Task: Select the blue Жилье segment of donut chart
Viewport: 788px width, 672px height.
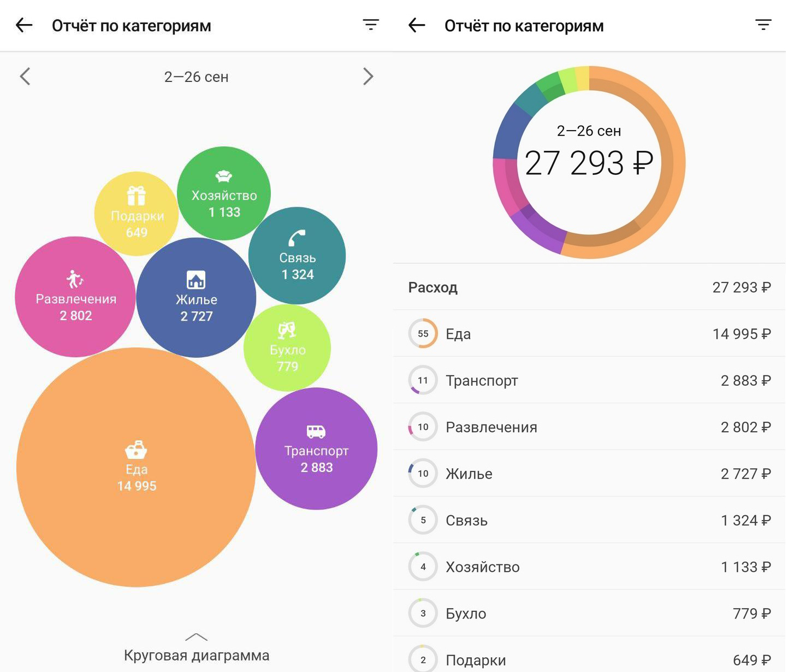Action: [508, 134]
